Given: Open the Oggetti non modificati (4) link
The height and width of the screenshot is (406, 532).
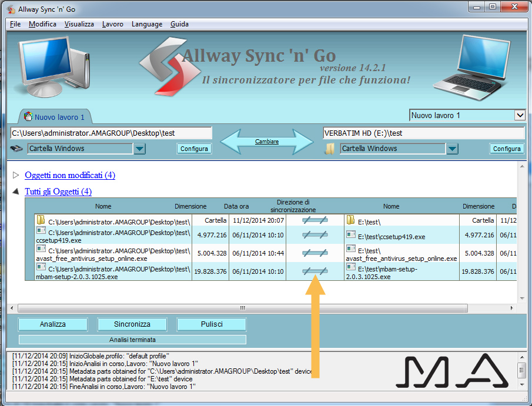Looking at the screenshot, I should 70,175.
